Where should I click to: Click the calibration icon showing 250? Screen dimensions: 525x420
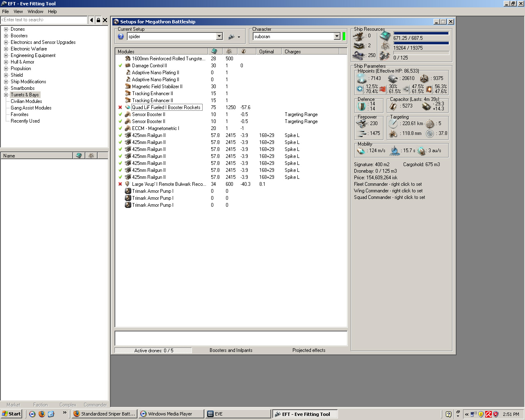click(359, 55)
